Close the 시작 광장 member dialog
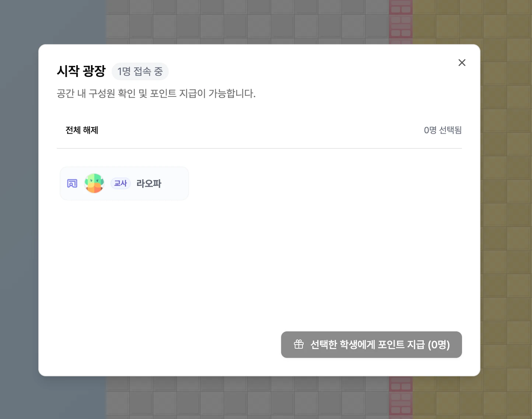The height and width of the screenshot is (419, 532). pos(462,63)
